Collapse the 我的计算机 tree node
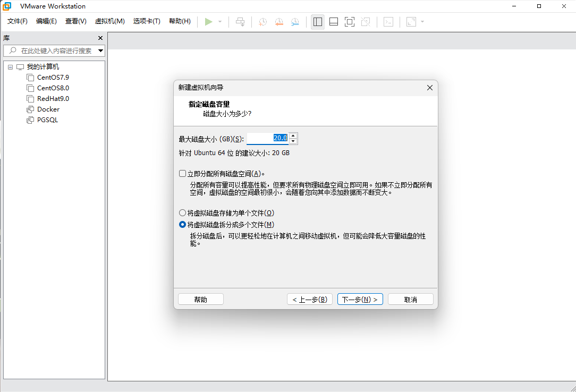The height and width of the screenshot is (392, 576). click(10, 67)
